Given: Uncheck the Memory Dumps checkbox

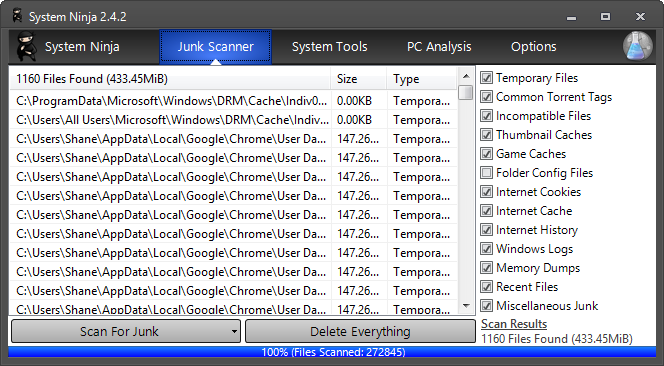Looking at the screenshot, I should [486, 268].
